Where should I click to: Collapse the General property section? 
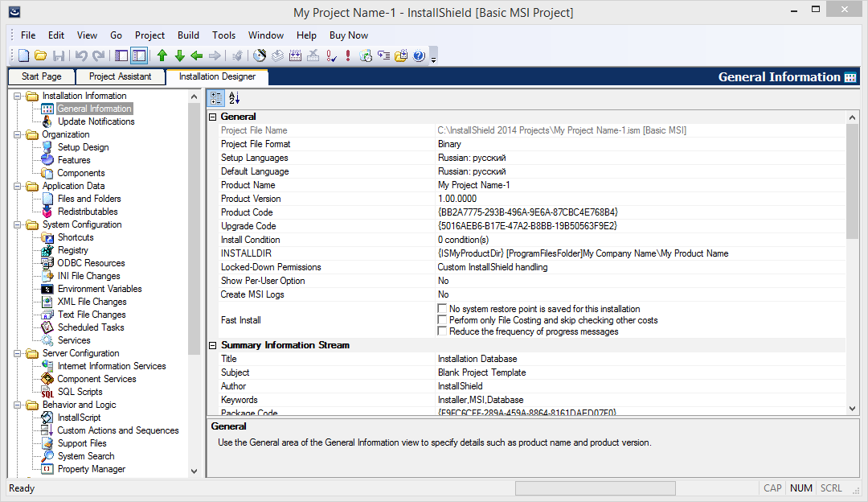(212, 117)
